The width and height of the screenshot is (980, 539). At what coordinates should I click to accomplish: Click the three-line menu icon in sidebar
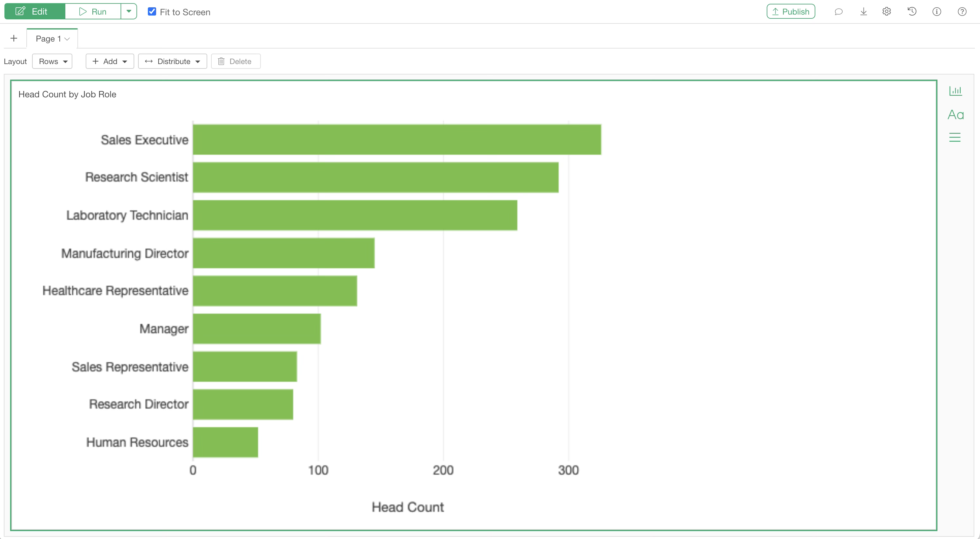[x=955, y=137]
